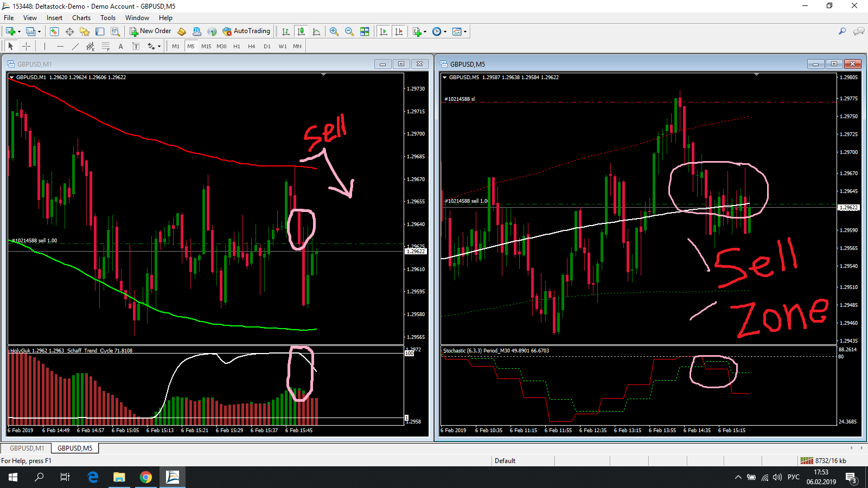Open the Help menu
This screenshot has width=868, height=488.
(x=165, y=18)
